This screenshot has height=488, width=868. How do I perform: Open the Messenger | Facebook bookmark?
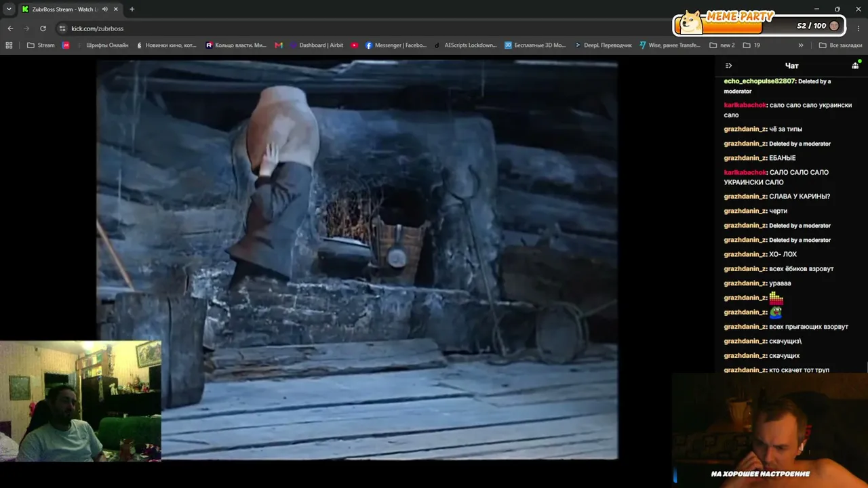click(x=396, y=45)
